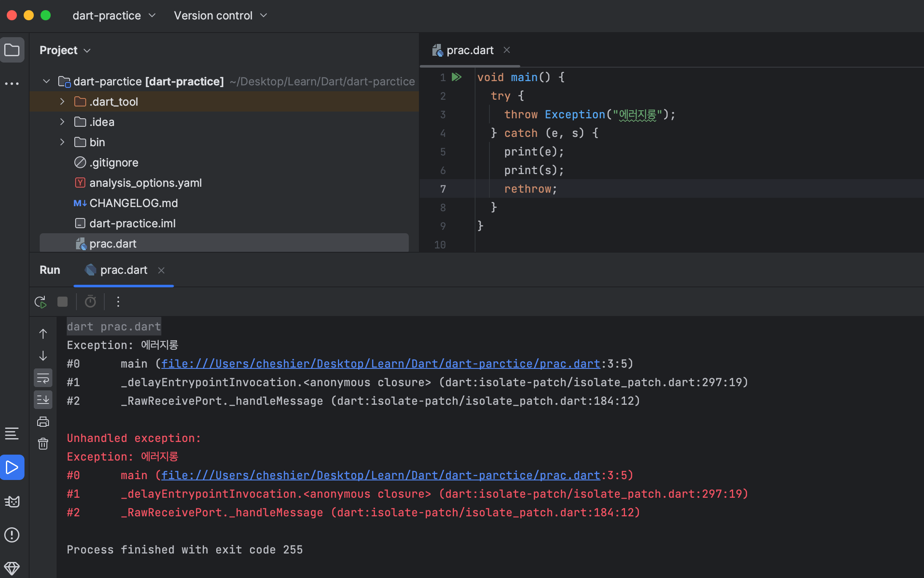Expand the .dart_tool folder
The image size is (924, 578).
62,102
